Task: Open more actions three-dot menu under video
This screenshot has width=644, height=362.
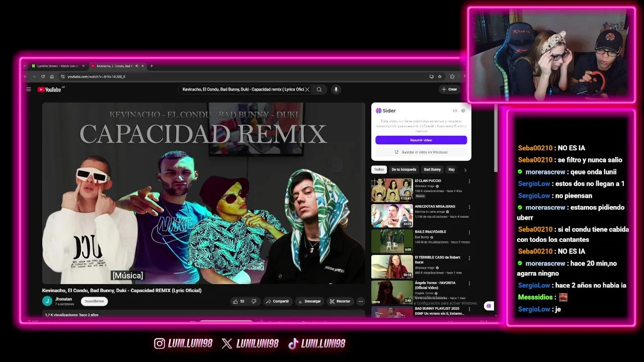Action: pos(360,301)
